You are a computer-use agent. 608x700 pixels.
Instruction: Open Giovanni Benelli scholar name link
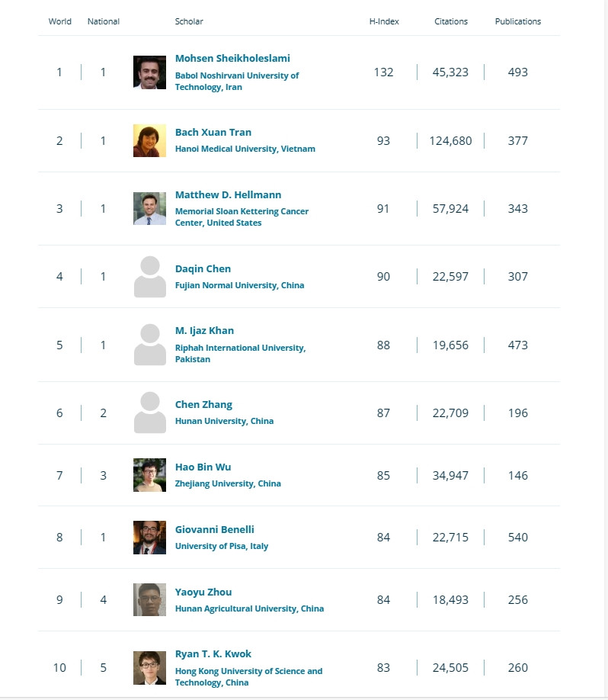point(215,530)
